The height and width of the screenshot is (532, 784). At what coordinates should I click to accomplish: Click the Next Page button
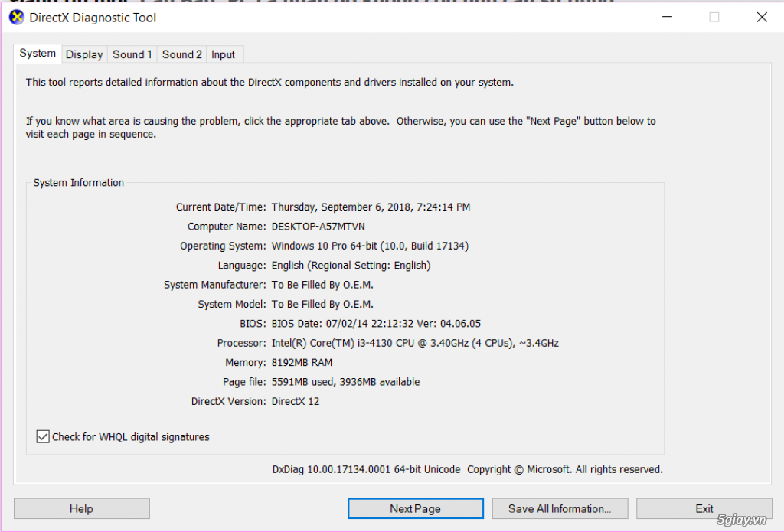[415, 508]
